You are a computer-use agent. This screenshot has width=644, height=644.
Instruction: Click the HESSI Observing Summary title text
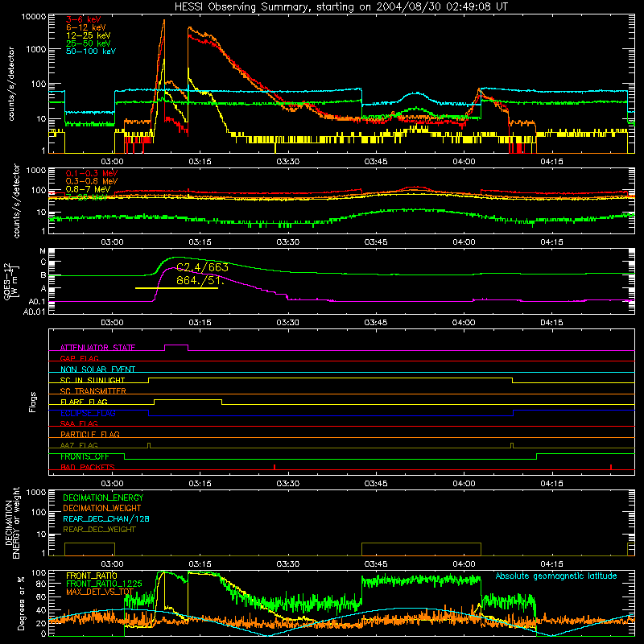(x=341, y=7)
